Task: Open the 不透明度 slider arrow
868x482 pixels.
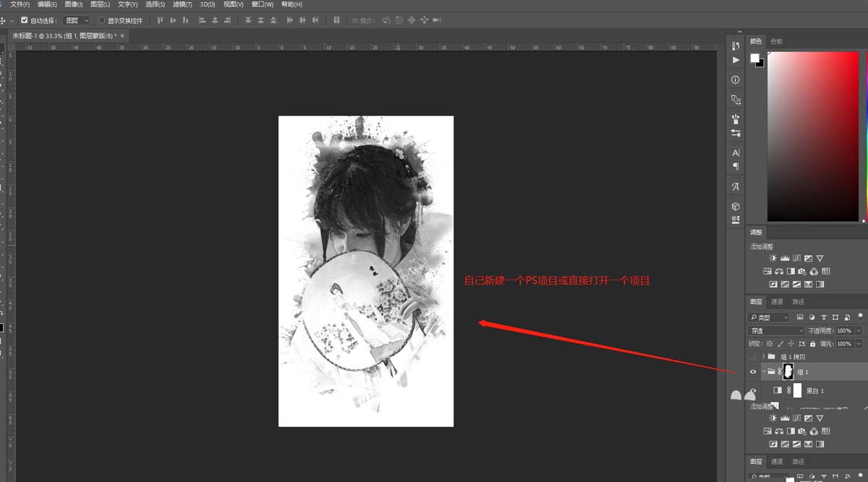Action: click(859, 330)
